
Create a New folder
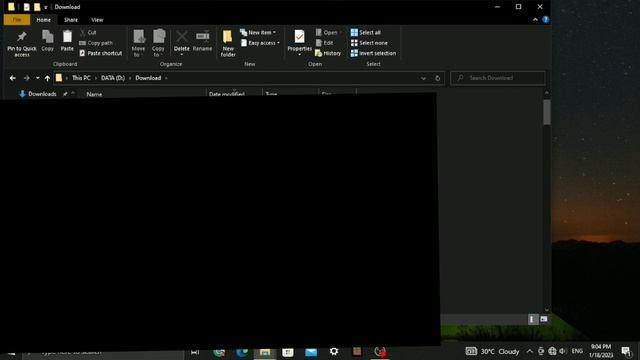(x=228, y=43)
